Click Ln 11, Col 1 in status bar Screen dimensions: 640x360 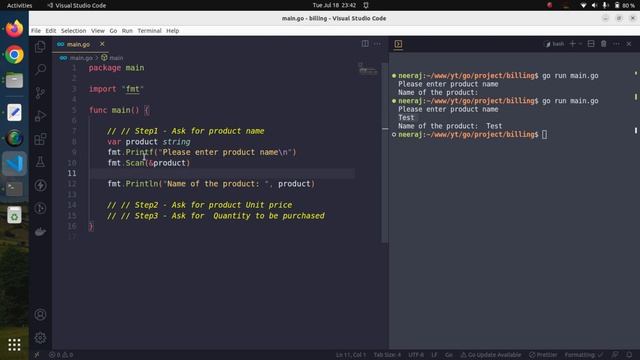click(351, 355)
